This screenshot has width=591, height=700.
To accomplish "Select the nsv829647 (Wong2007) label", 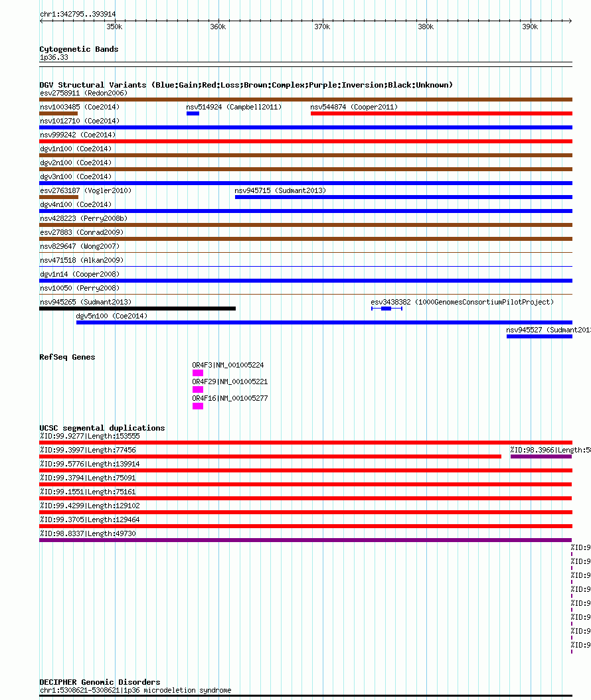I will pyautogui.click(x=80, y=246).
